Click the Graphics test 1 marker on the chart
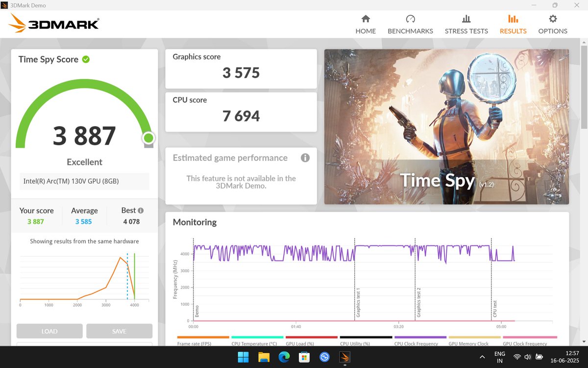Image resolution: width=588 pixels, height=368 pixels. point(358,303)
